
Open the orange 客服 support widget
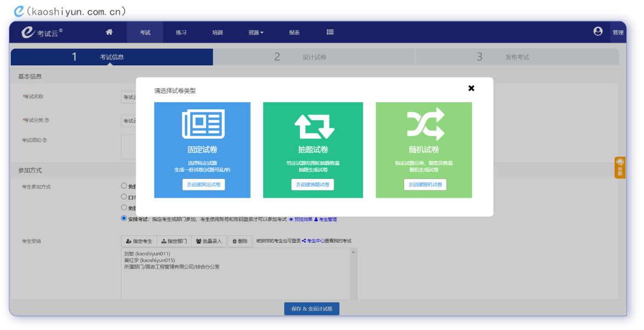619,167
